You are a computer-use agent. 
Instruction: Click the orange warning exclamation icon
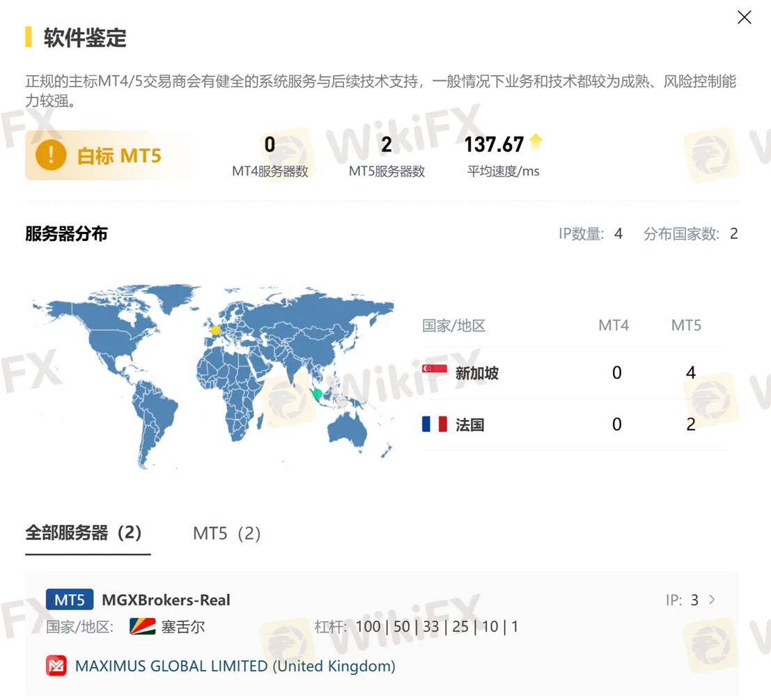pos(51,155)
